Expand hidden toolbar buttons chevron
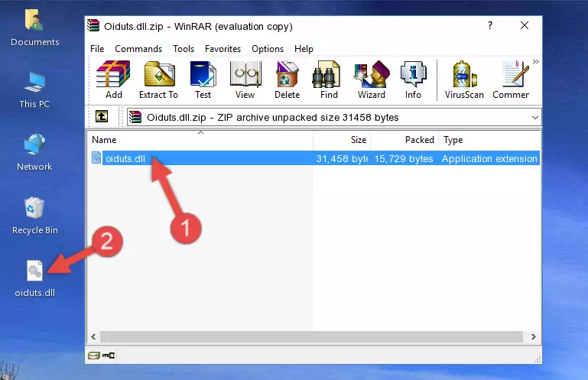Viewport: 588px width, 380px height. pyautogui.click(x=536, y=61)
